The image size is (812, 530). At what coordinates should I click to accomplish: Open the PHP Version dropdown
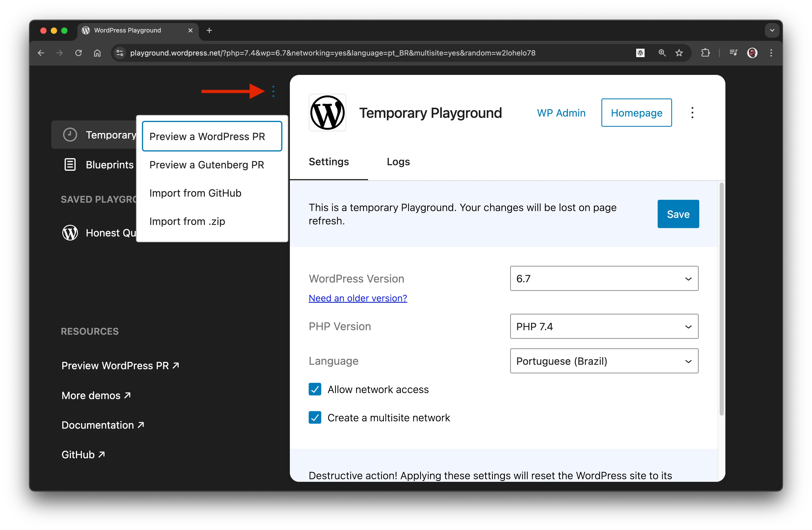pos(604,326)
